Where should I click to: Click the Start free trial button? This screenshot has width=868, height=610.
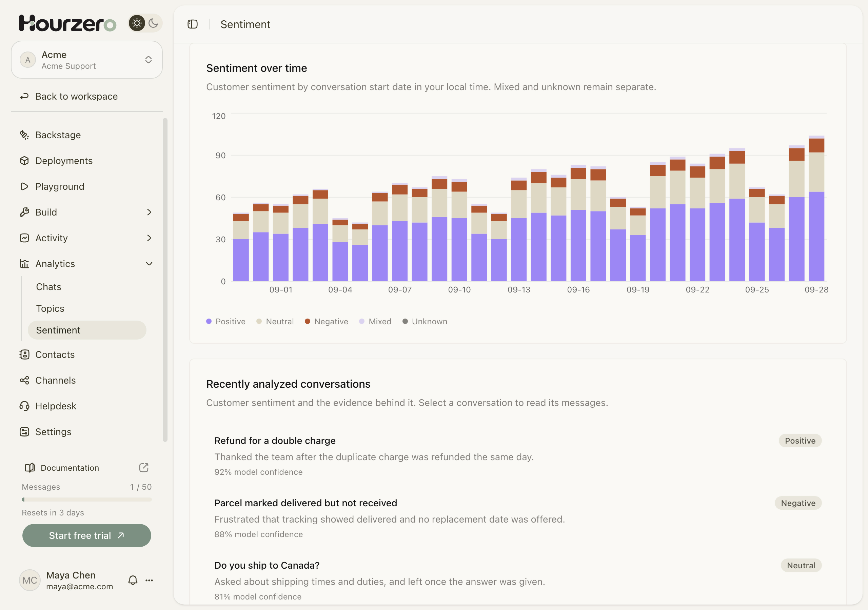[x=86, y=535]
